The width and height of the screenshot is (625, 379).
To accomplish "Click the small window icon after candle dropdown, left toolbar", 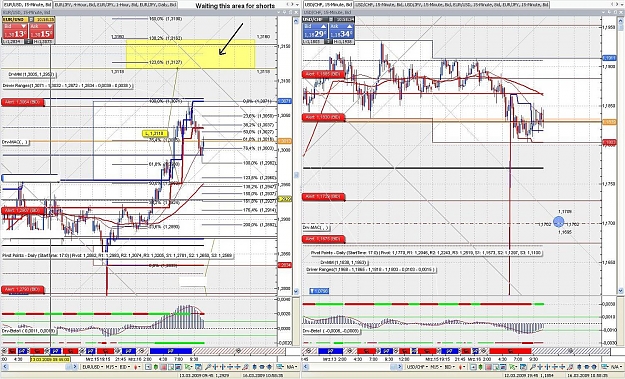I will click(x=148, y=367).
